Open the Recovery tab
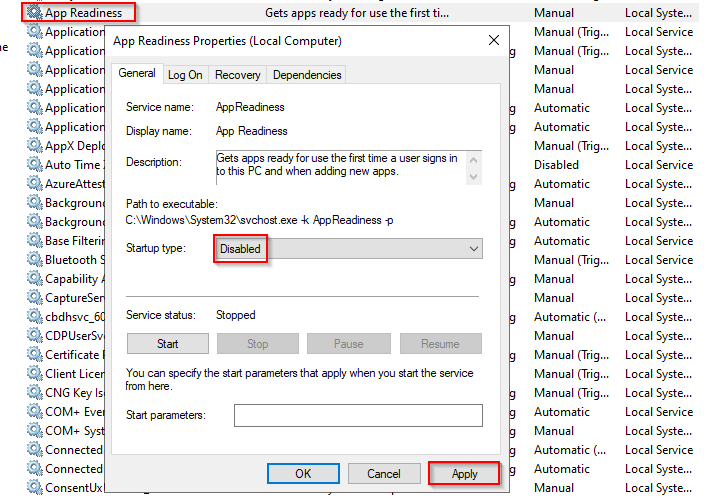This screenshot has width=707, height=498. (238, 75)
